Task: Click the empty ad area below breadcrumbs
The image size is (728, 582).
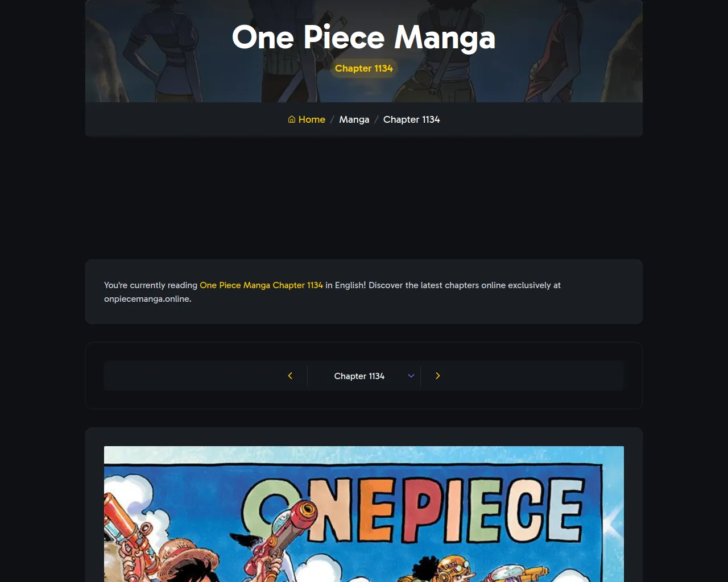Action: 364,198
